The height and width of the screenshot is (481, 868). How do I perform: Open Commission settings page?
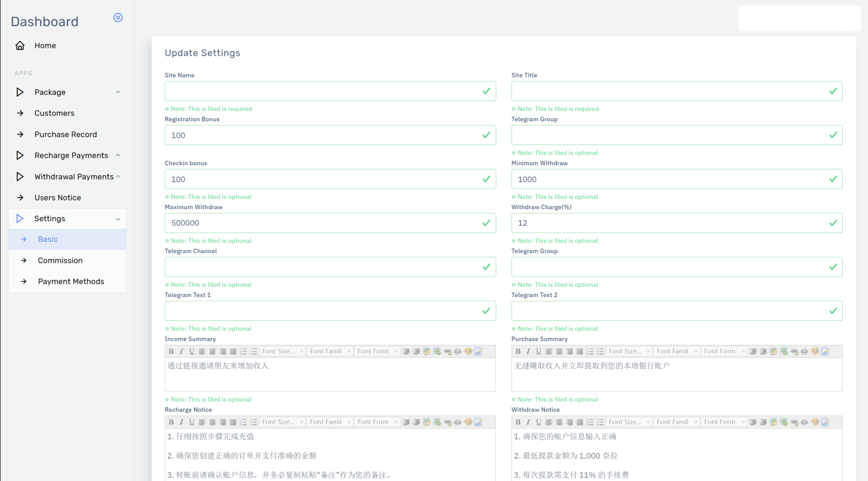click(x=60, y=260)
